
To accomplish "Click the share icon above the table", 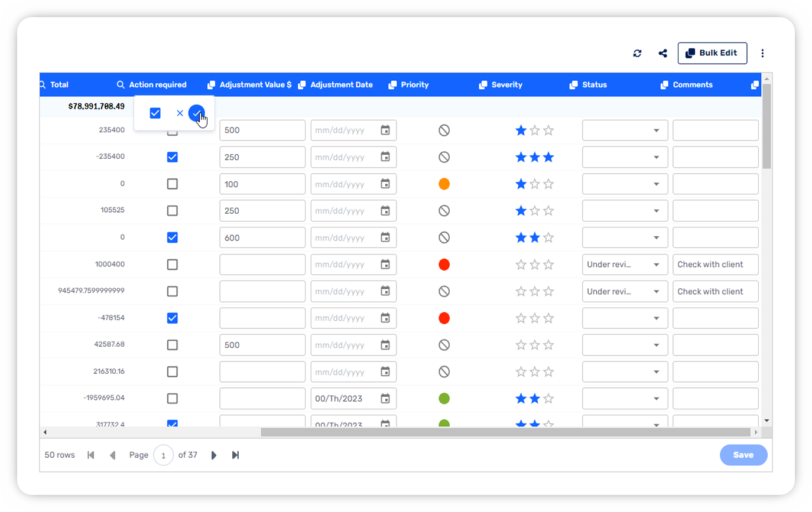I will pos(663,53).
